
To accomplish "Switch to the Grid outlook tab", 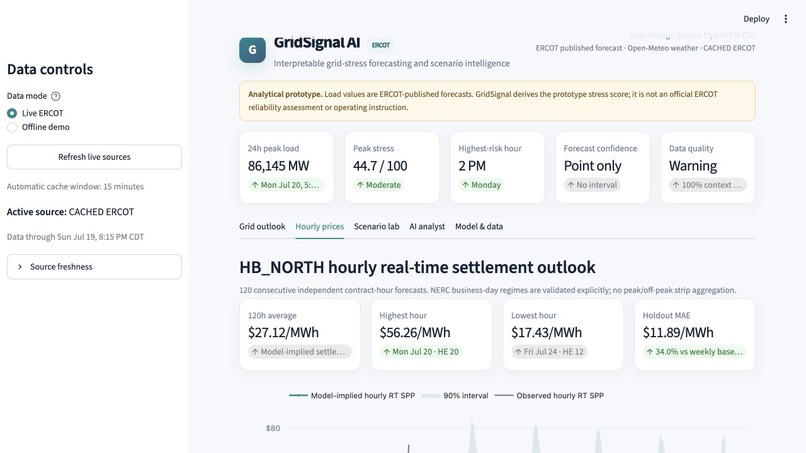I will click(x=262, y=226).
